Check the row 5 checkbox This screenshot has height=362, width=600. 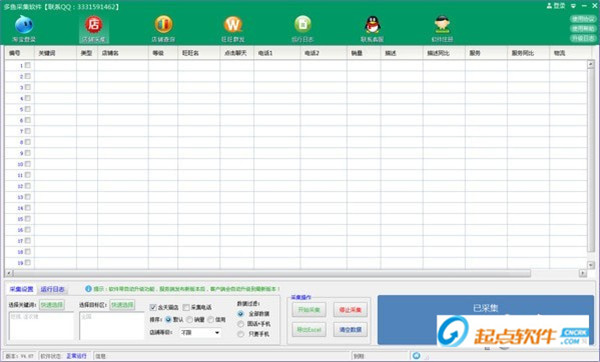tap(28, 109)
